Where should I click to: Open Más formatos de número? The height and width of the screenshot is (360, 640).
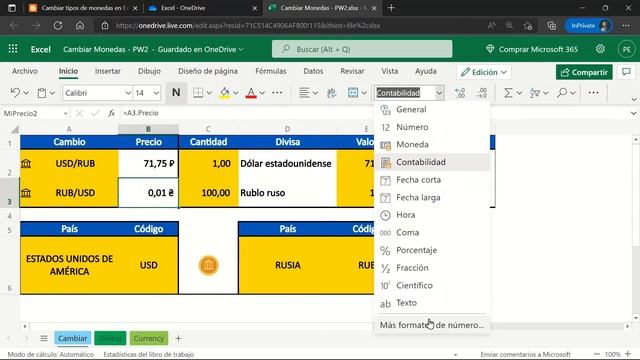432,325
